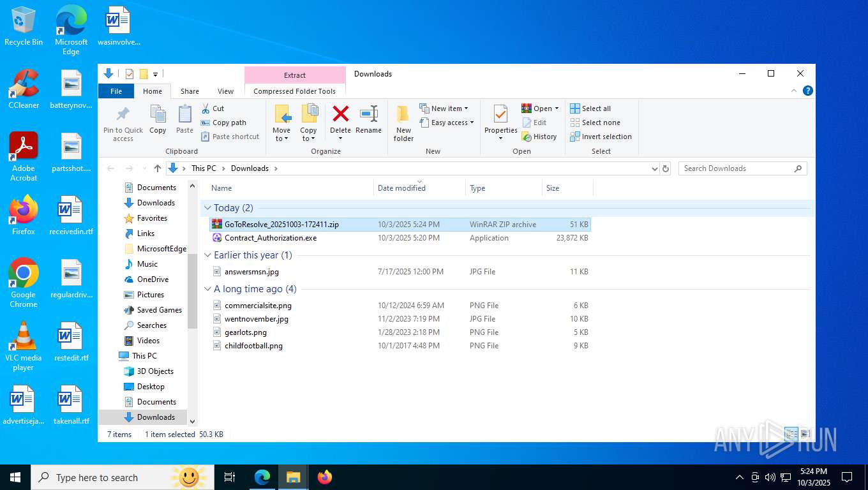The image size is (868, 490).
Task: Open the Recycle Bin desktop icon
Action: (x=24, y=26)
